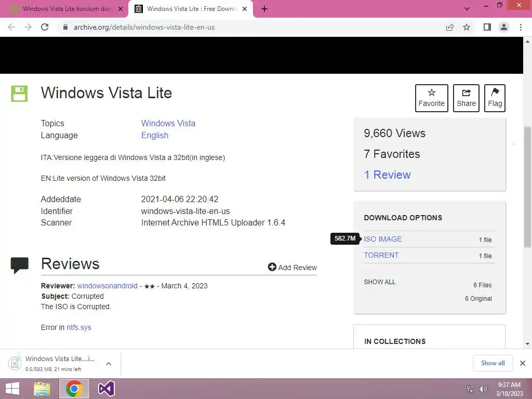
Task: Open the downloading Windows Vista Lite file
Action: [54, 363]
